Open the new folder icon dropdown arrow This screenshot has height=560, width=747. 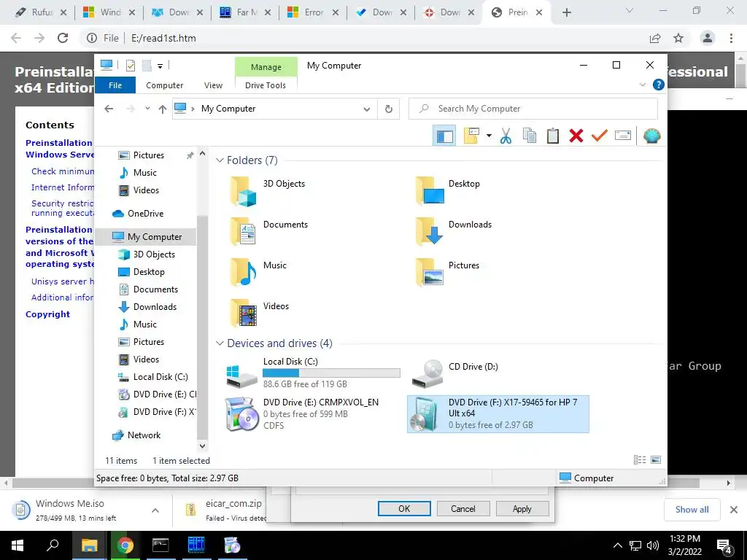[489, 136]
